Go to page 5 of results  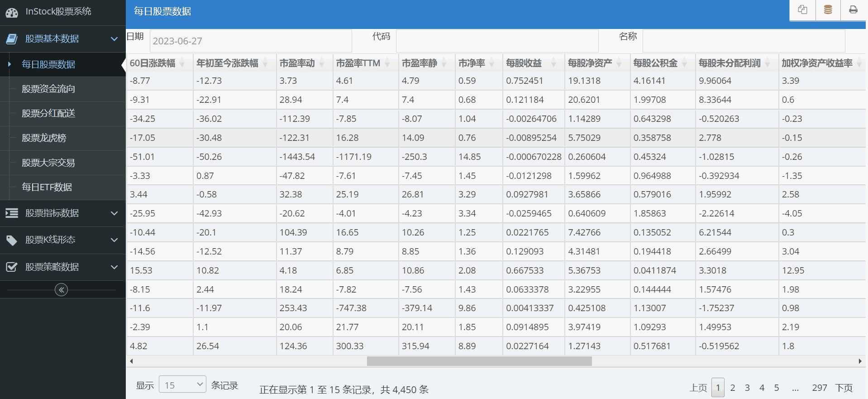coord(777,388)
